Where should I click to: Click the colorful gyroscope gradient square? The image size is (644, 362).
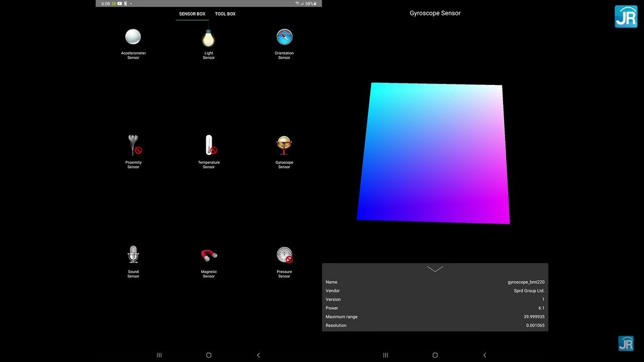point(434,152)
